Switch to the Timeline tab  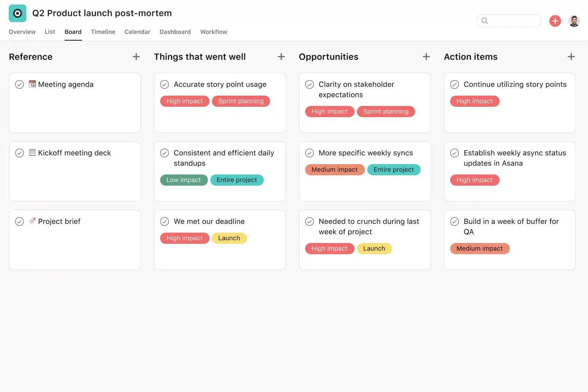point(103,31)
